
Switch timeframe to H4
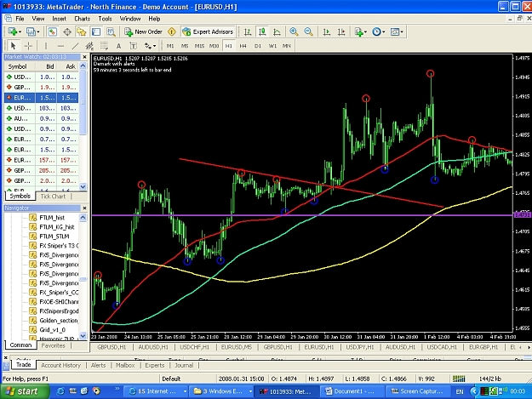tap(243, 46)
